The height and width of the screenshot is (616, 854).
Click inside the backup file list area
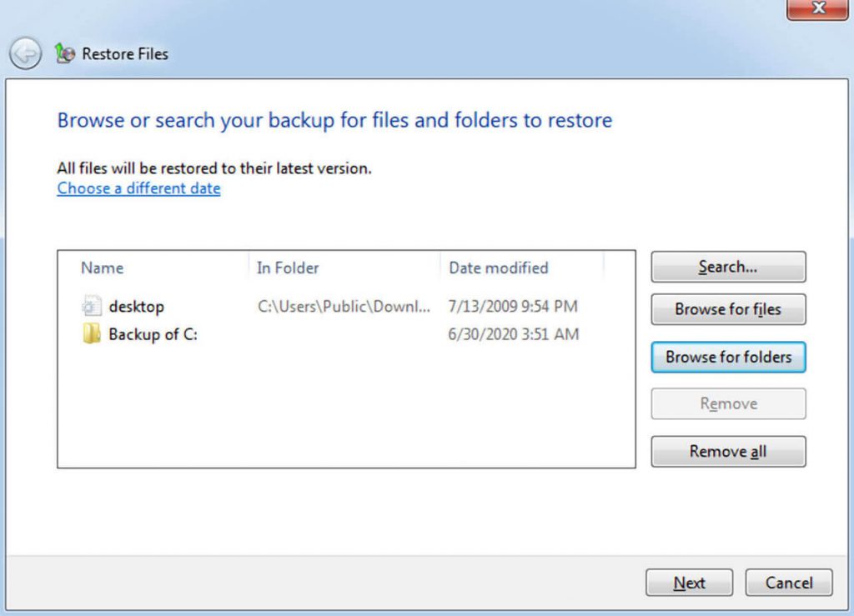click(334, 400)
